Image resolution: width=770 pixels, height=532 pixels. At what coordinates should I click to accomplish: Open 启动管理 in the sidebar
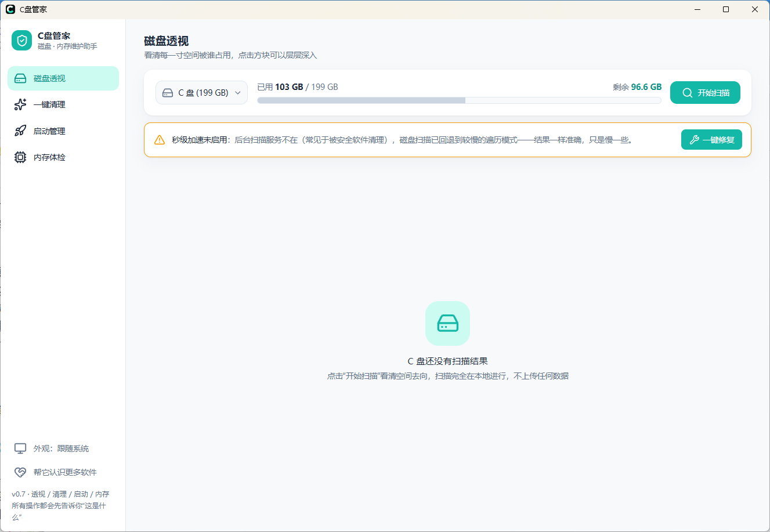click(63, 131)
